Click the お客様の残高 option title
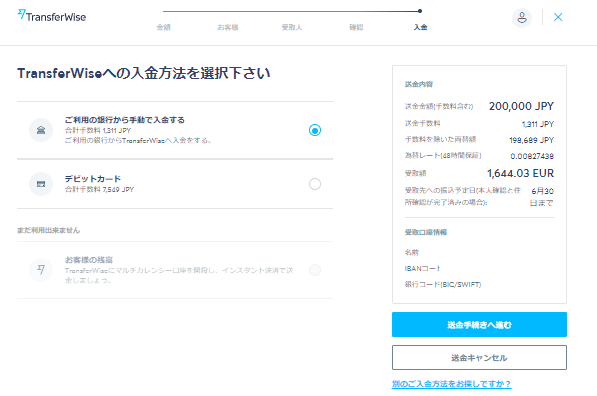 [x=89, y=260]
